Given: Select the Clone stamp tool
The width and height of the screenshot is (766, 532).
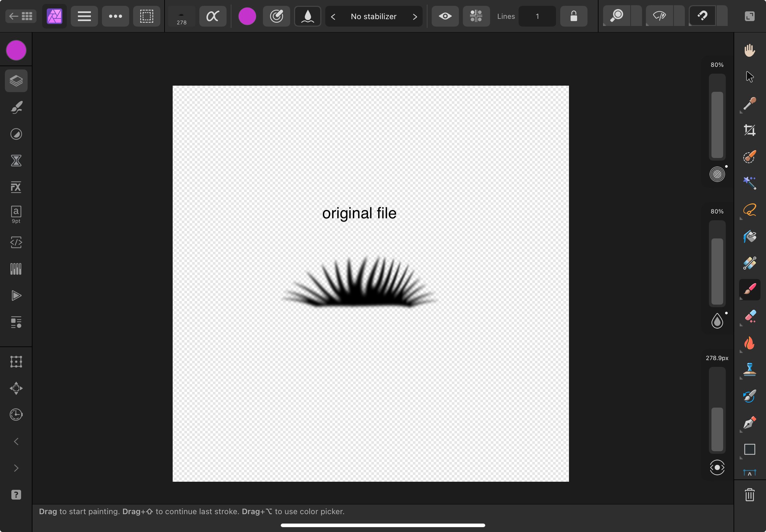Looking at the screenshot, I should 750,369.
